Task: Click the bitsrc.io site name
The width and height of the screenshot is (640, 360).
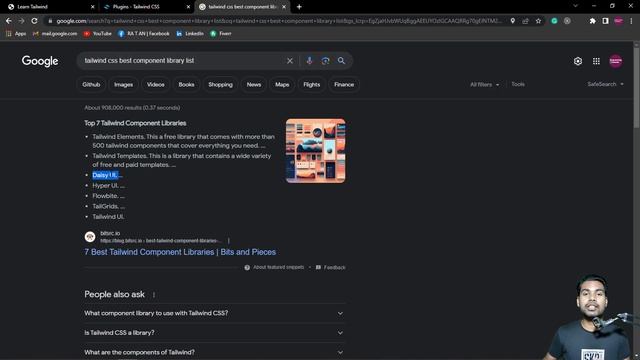Action: pos(110,233)
